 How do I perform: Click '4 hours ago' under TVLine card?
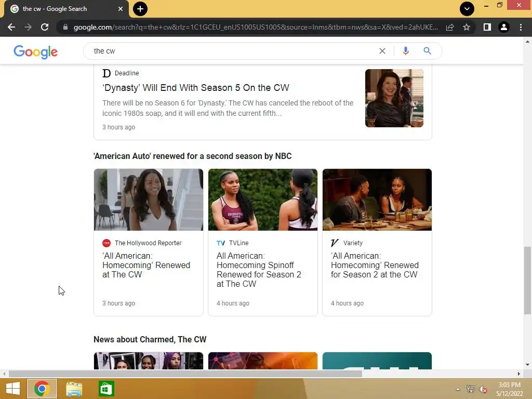233,303
